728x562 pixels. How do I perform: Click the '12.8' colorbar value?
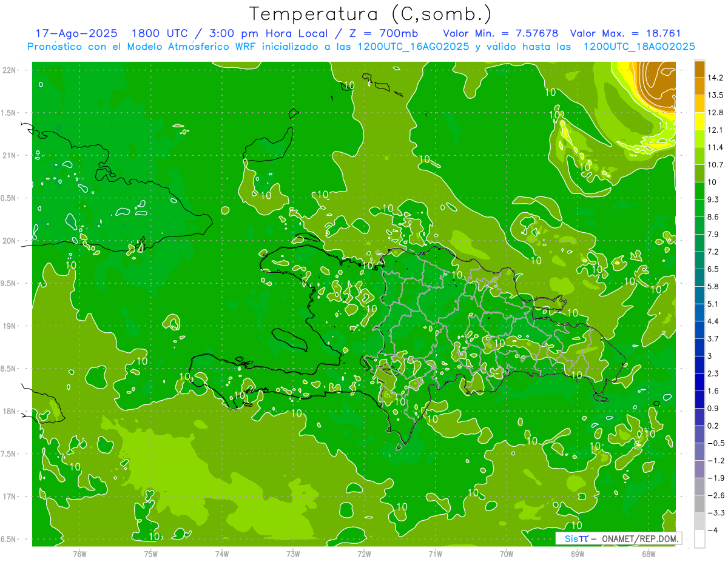point(716,113)
